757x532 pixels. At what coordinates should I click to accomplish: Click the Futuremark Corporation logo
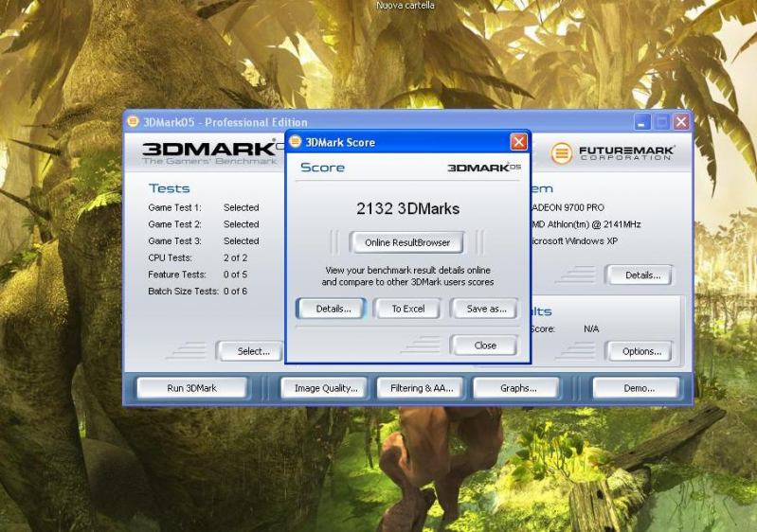coord(613,153)
